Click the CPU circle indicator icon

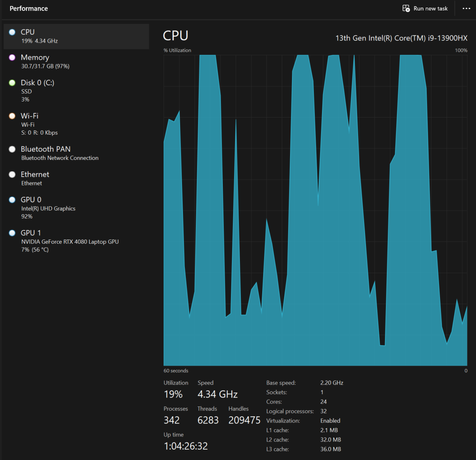pos(12,32)
